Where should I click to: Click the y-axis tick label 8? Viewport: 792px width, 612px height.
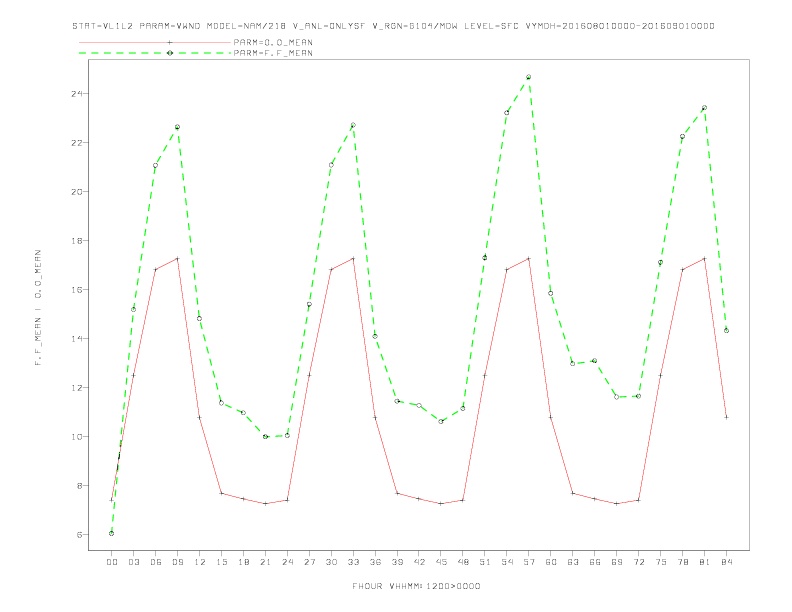80,486
